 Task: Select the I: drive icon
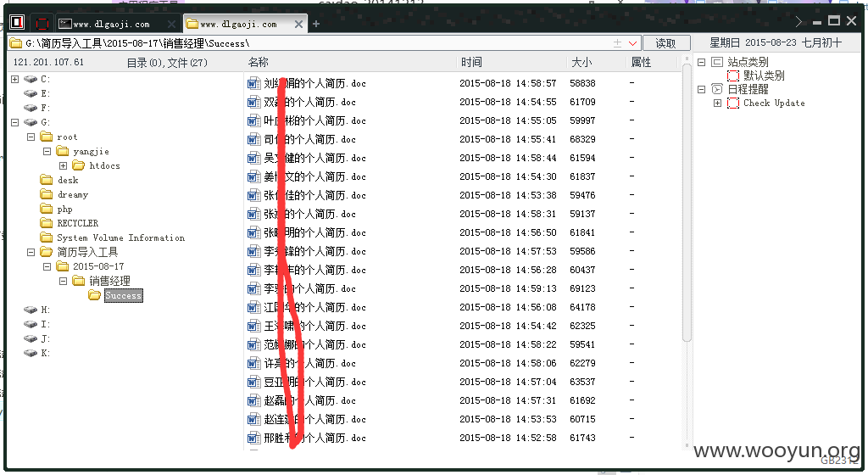(31, 324)
